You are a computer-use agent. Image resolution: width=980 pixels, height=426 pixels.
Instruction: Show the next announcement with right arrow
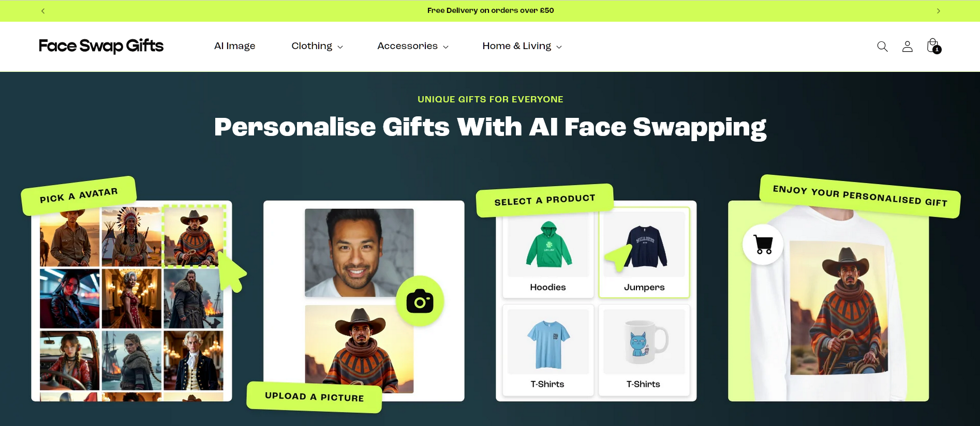pyautogui.click(x=938, y=11)
